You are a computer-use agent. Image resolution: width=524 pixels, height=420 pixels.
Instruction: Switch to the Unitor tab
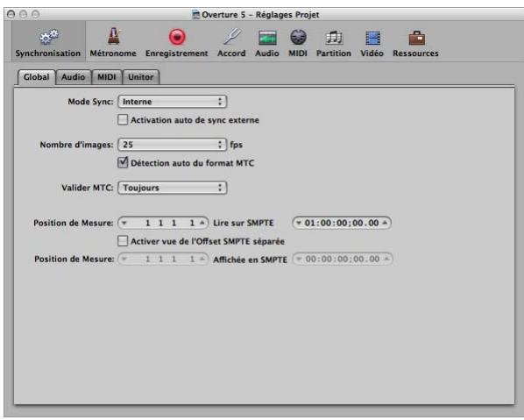141,77
